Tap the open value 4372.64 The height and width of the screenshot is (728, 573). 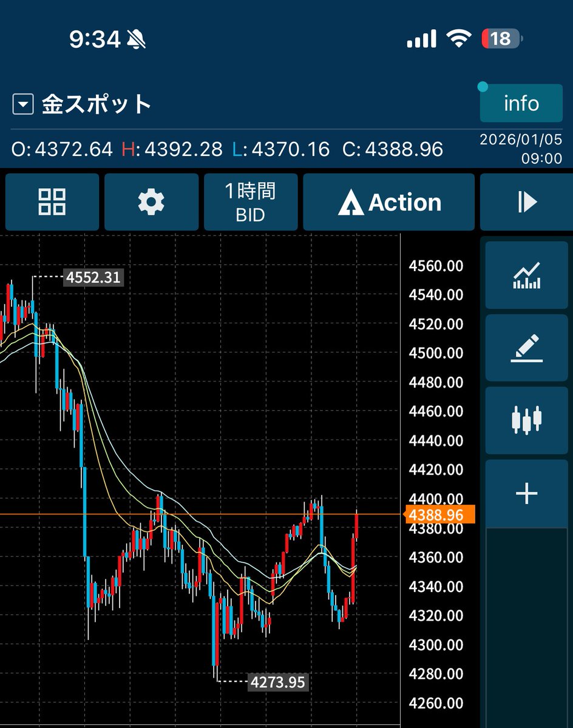74,149
